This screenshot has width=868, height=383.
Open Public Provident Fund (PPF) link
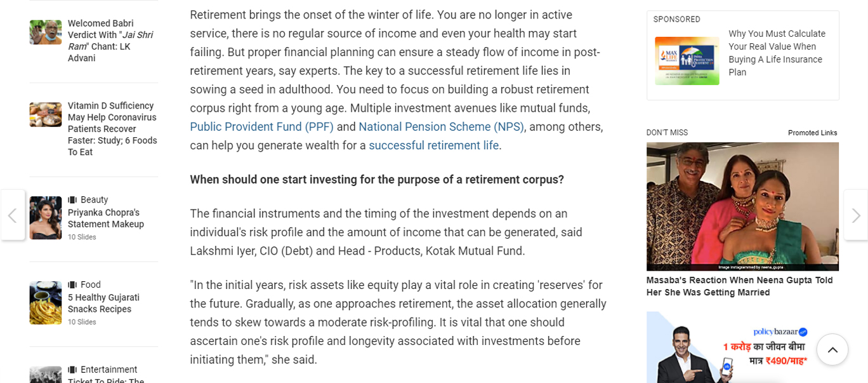click(x=261, y=127)
